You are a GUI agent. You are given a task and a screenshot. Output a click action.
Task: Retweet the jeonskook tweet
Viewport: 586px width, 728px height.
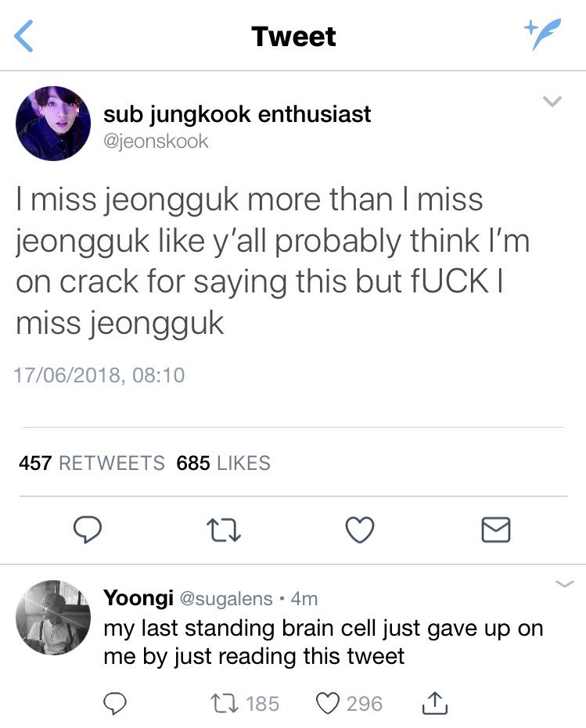(224, 531)
